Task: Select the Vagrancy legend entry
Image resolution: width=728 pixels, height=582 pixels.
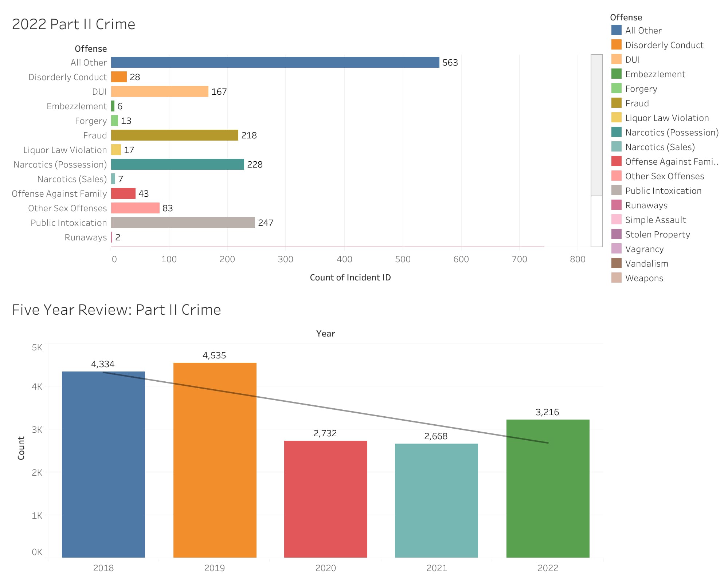Action: click(644, 249)
